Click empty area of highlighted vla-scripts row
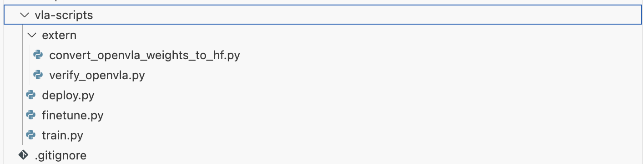Viewport: 644px width, 164px height. (364, 15)
